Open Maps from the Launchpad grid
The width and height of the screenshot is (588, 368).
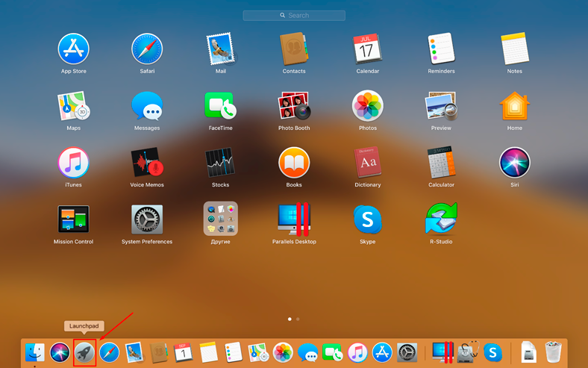[x=73, y=106]
